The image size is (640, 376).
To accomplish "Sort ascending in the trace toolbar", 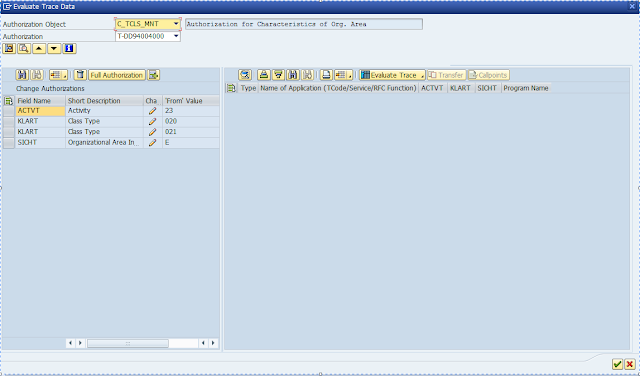I will point(264,75).
